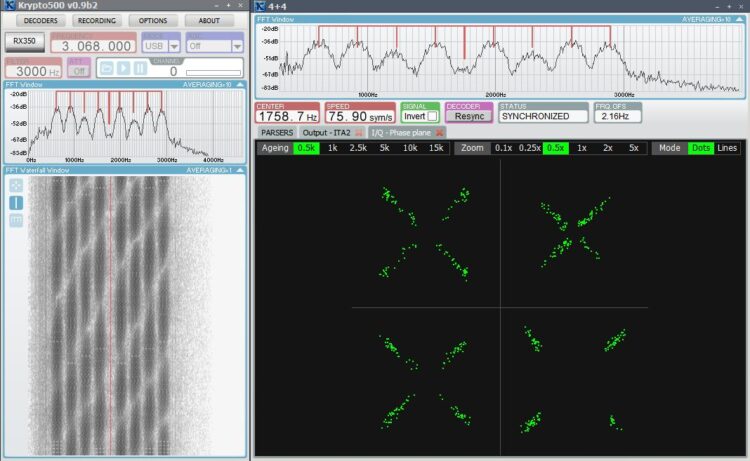
Task: Select the vertical cursor icon beside waterfall
Action: coord(16,203)
